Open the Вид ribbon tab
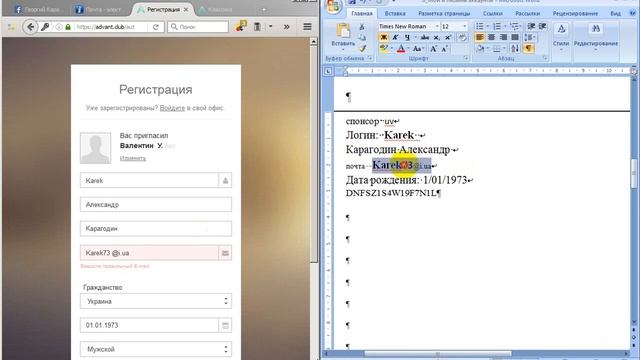This screenshot has width=640, height=360. pos(615,13)
